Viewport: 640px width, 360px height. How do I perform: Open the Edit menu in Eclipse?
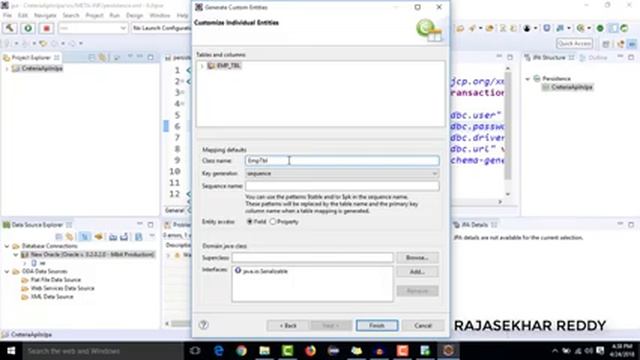click(23, 16)
